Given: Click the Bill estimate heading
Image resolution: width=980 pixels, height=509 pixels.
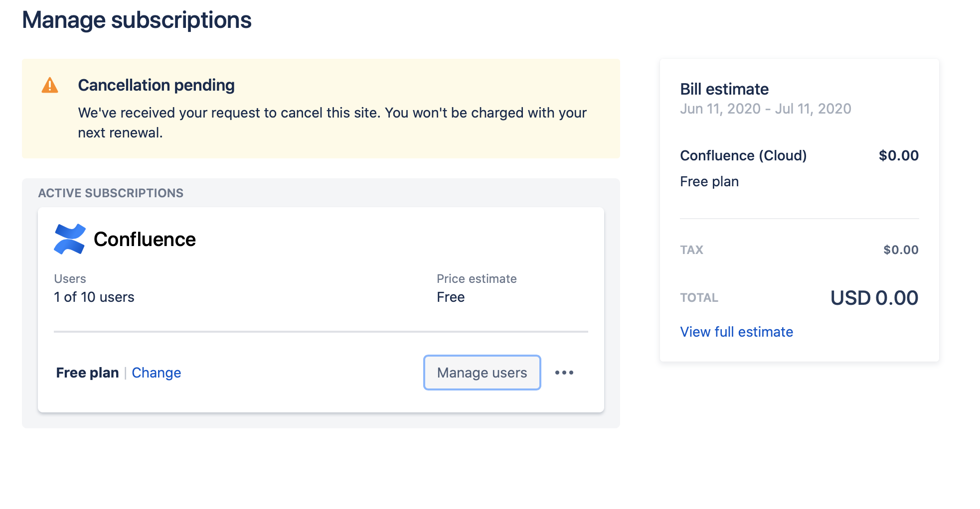Looking at the screenshot, I should [x=724, y=89].
